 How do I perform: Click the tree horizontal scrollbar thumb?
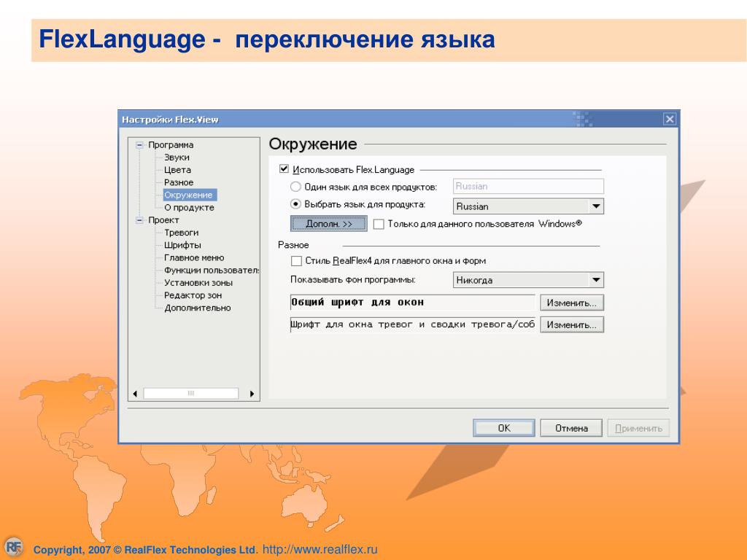191,393
